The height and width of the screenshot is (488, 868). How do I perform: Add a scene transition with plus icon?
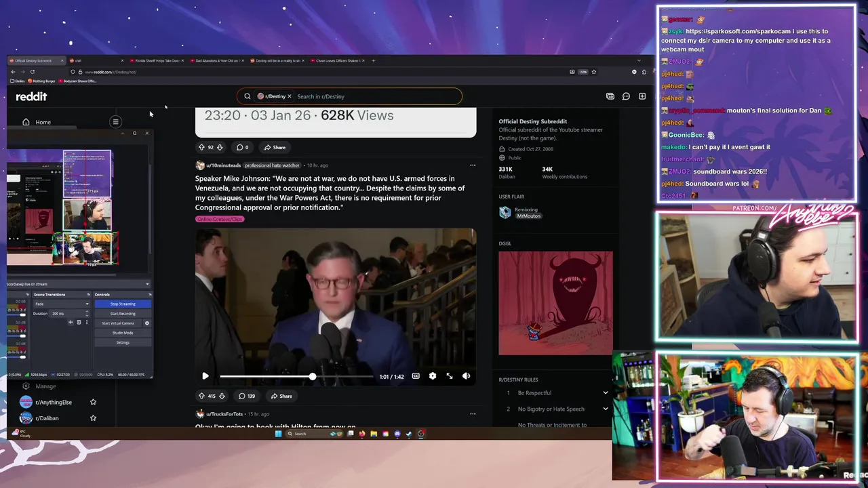click(x=71, y=323)
